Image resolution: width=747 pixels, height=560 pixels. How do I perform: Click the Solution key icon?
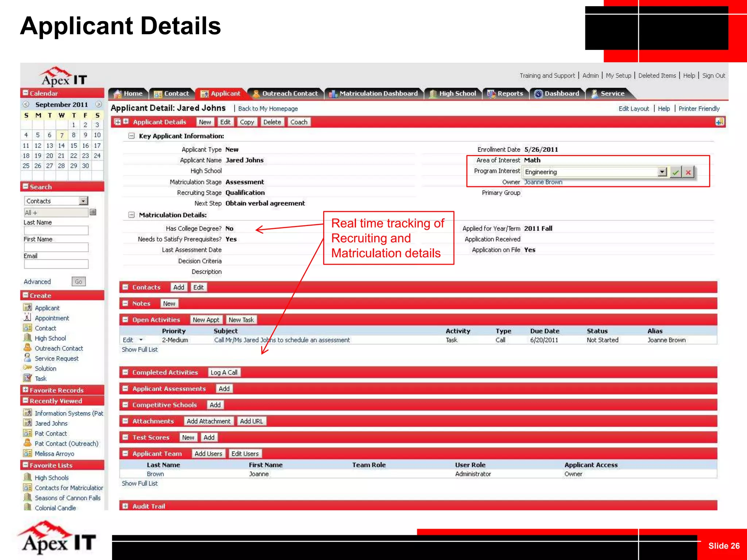coord(27,367)
